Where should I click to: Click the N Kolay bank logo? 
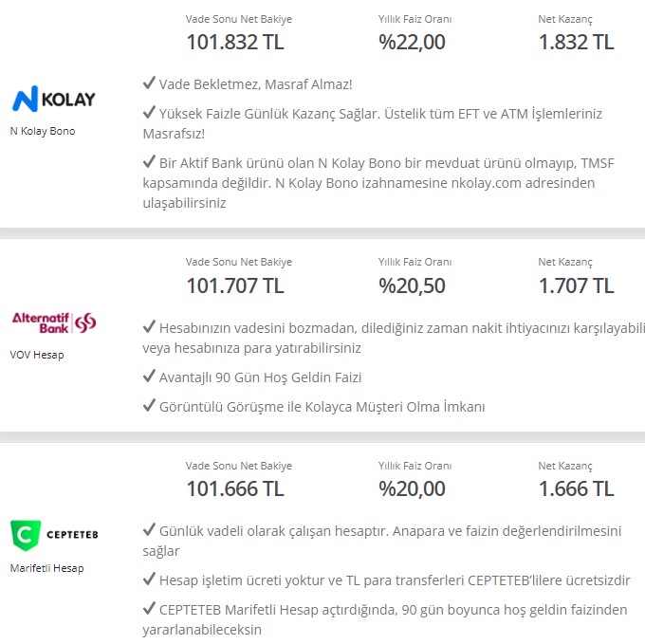click(x=54, y=99)
